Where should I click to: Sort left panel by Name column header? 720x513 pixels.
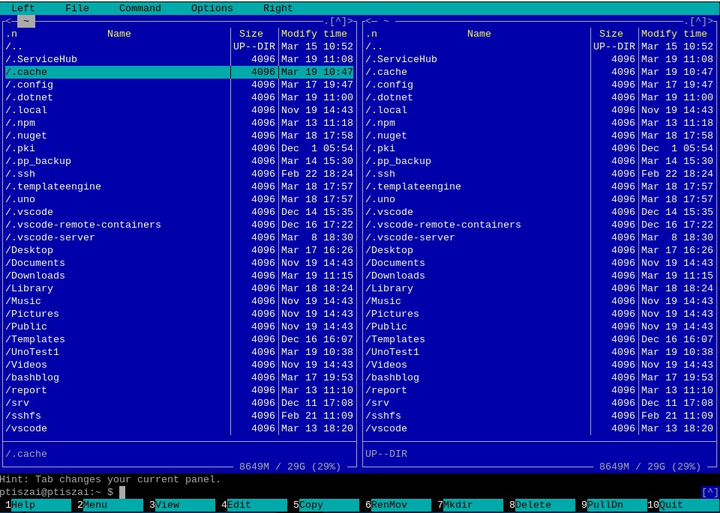(119, 34)
